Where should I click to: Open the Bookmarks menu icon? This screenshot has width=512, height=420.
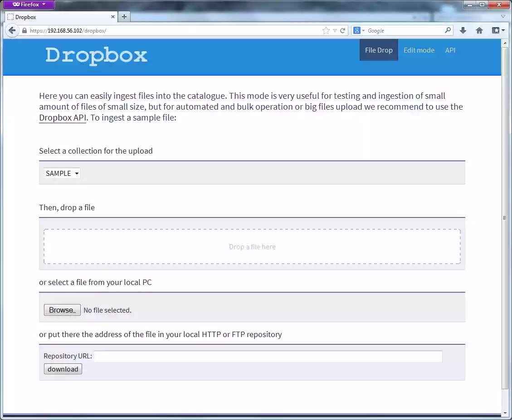(x=496, y=30)
